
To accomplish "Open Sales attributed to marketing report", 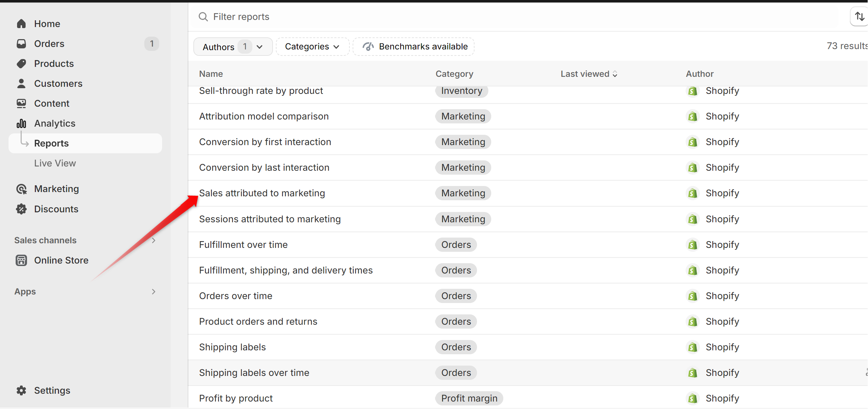I will [262, 193].
